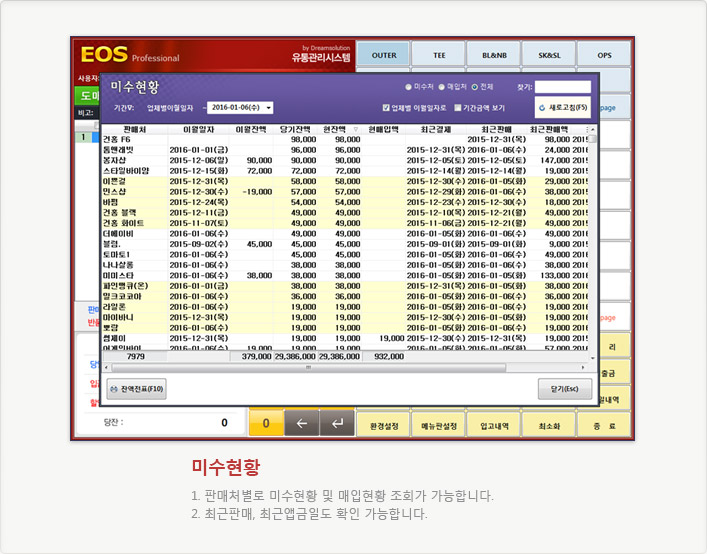
Task: Sort by 최근판매액 column header
Action: (x=549, y=130)
